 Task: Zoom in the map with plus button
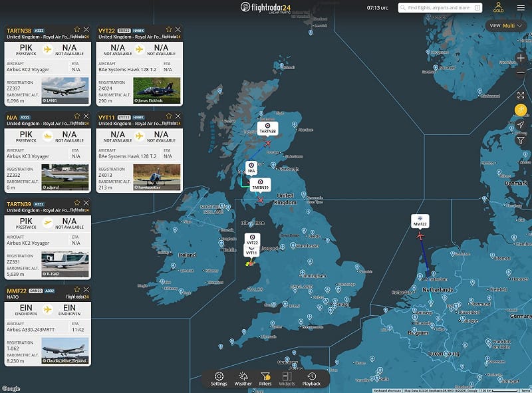tap(521, 58)
